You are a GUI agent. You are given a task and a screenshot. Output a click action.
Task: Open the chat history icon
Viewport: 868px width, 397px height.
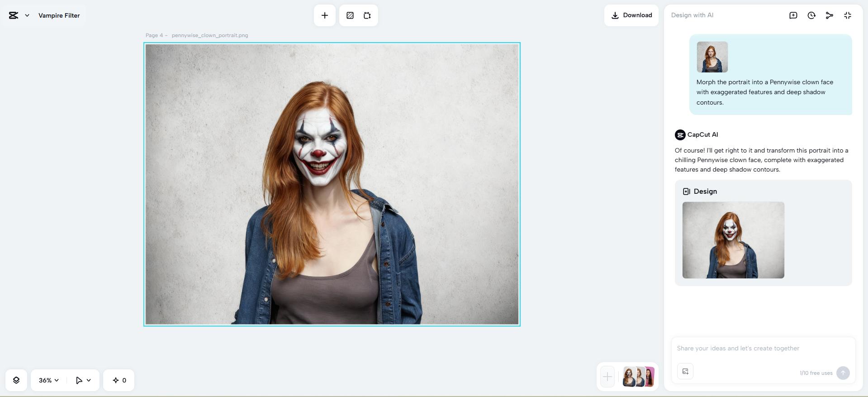[811, 15]
